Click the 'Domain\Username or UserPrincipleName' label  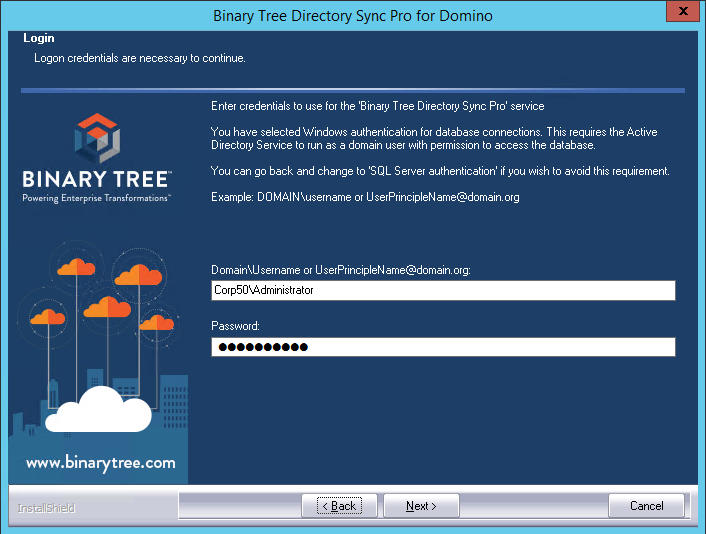[x=341, y=270]
